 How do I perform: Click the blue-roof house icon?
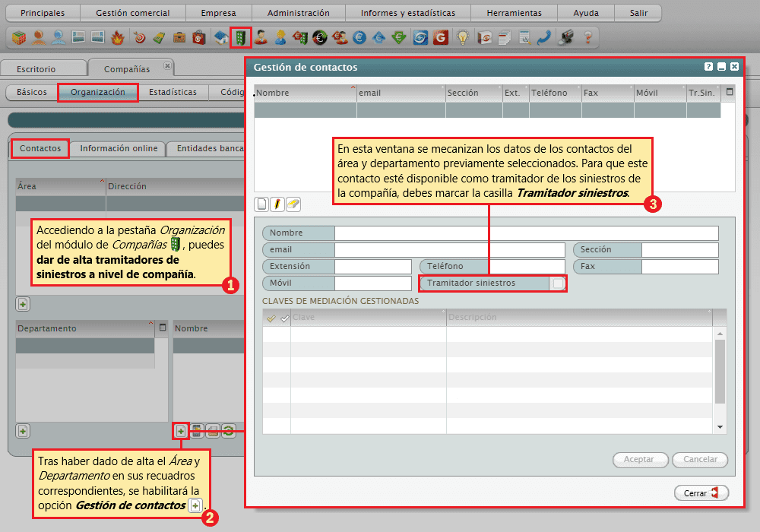click(x=221, y=37)
